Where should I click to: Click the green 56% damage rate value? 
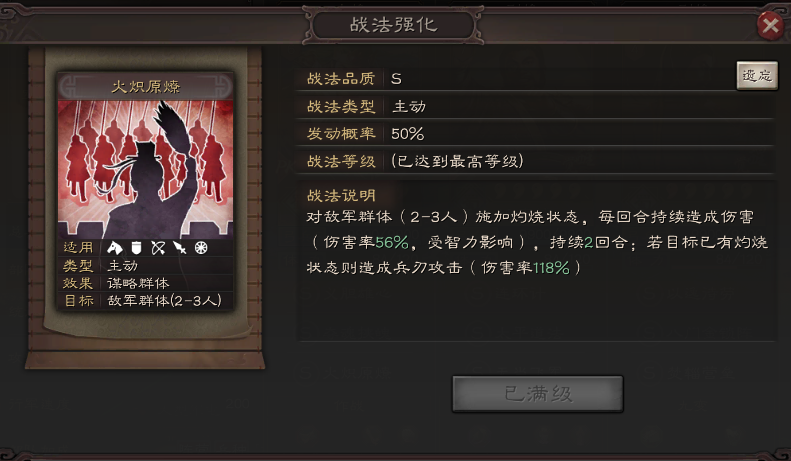pyautogui.click(x=391, y=243)
